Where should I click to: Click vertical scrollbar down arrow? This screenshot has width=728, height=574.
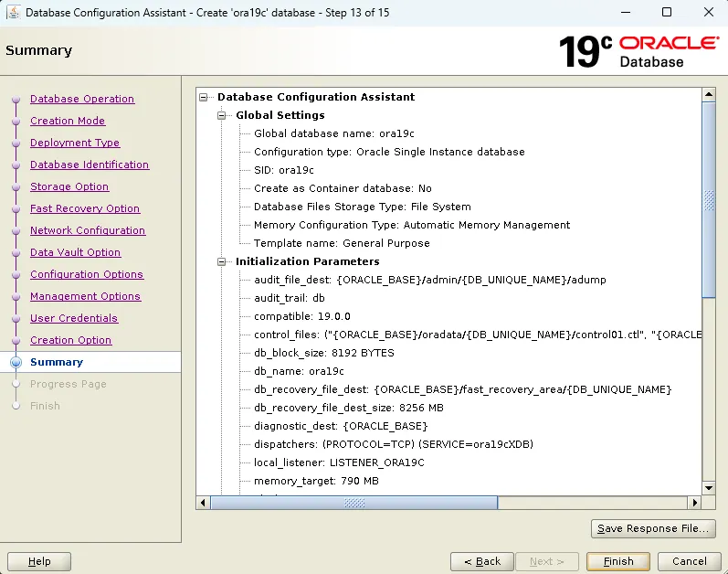coord(709,488)
